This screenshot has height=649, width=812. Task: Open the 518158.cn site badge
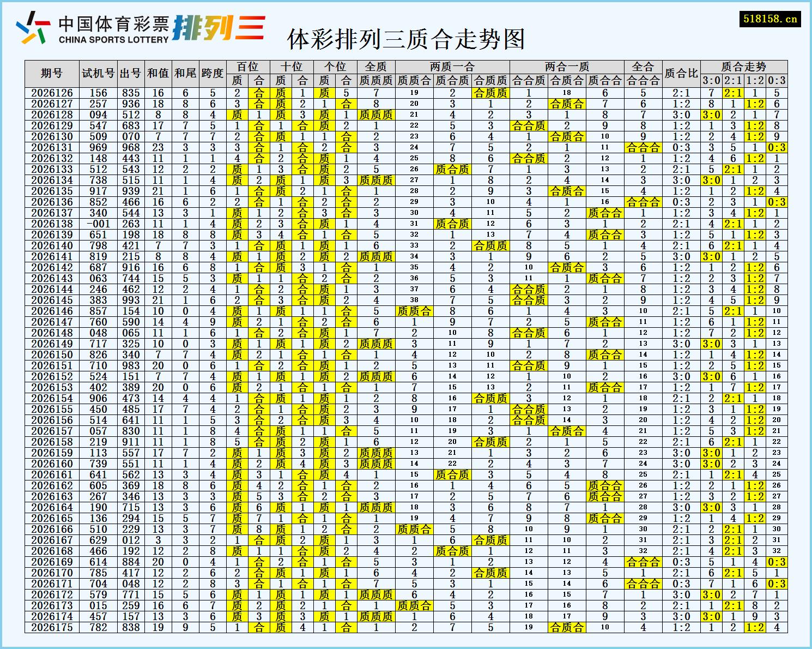coord(770,19)
